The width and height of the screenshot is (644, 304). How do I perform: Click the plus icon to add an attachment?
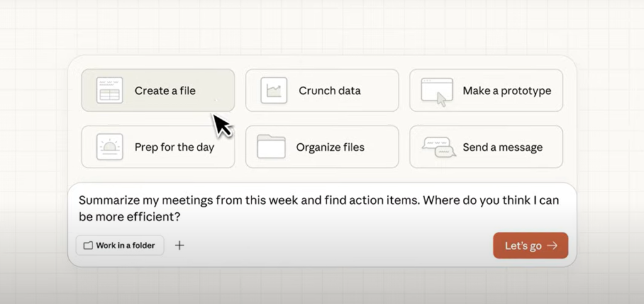pyautogui.click(x=179, y=246)
